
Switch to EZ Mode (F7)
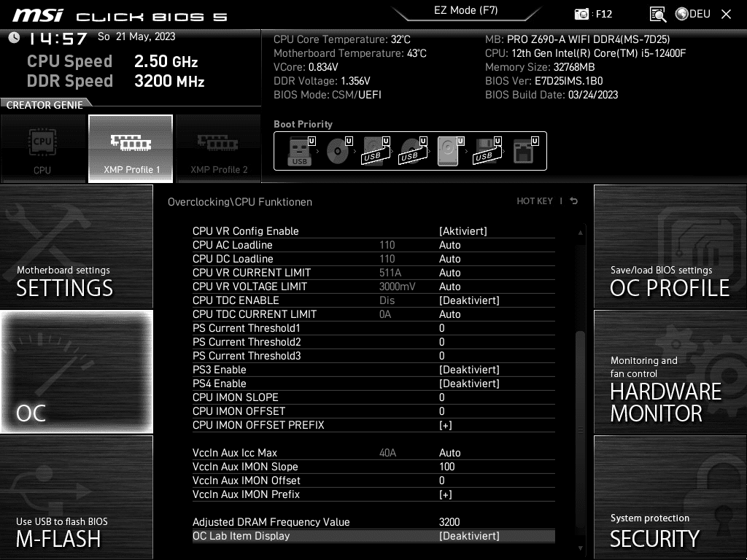point(465,10)
